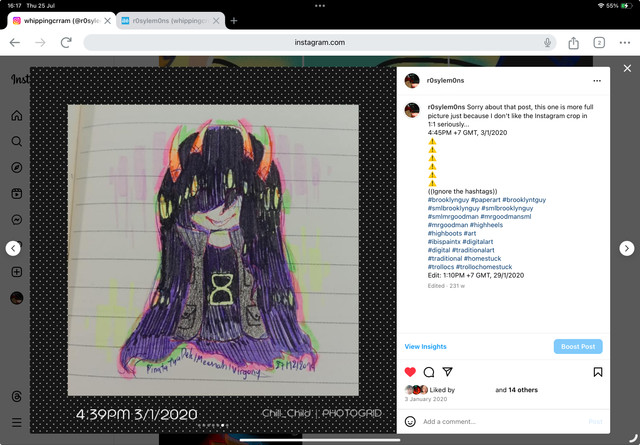
Task: Open Explore compass icon in the sidebar
Action: [x=17, y=167]
